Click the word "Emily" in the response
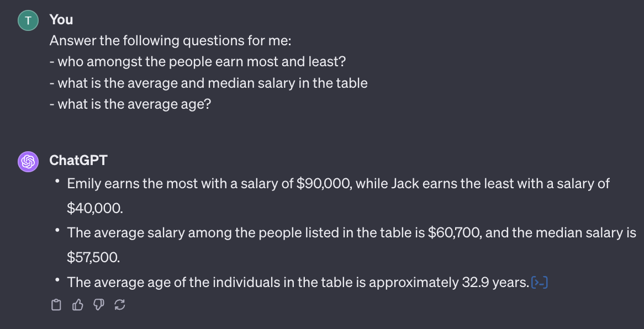The height and width of the screenshot is (329, 644). (84, 183)
